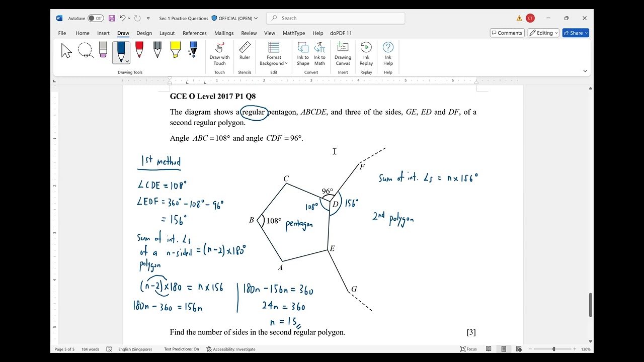Choose the Lasso Select tool

[85, 51]
